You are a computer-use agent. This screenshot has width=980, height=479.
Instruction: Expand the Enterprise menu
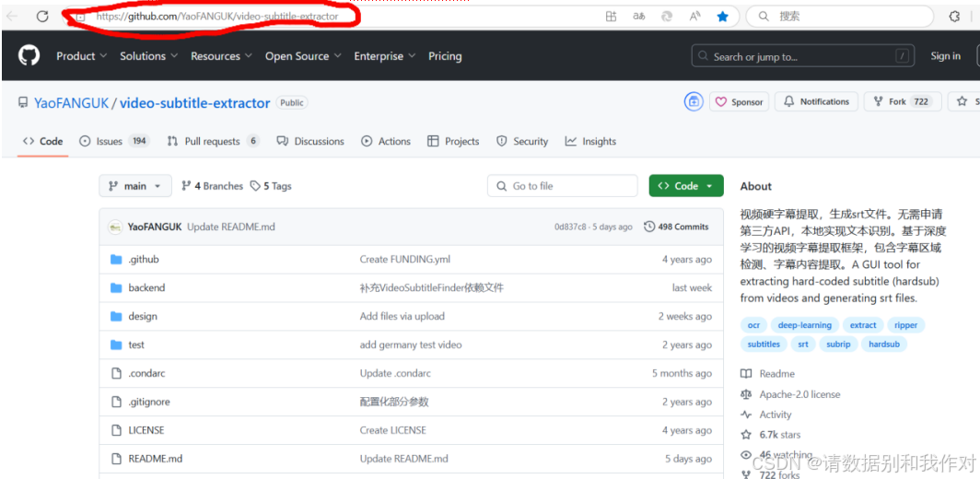point(385,56)
